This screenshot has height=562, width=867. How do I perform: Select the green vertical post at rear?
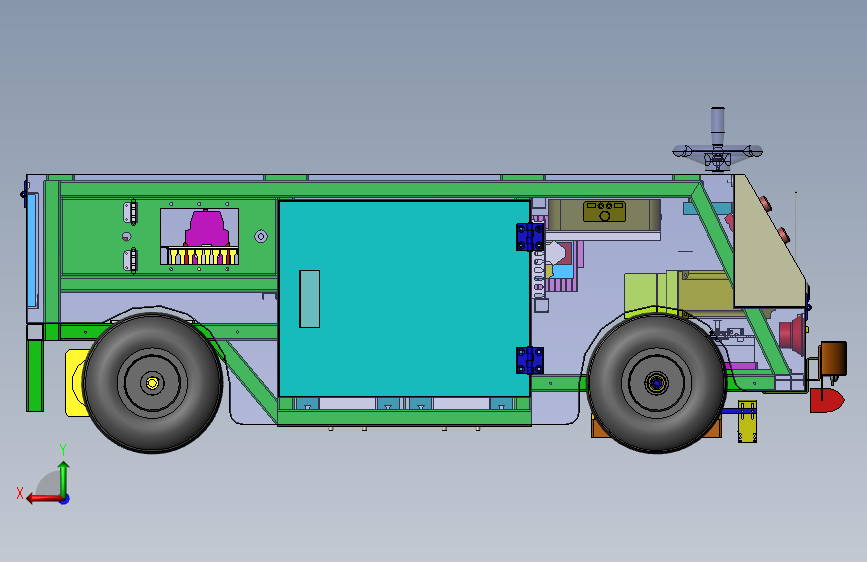pos(34,376)
